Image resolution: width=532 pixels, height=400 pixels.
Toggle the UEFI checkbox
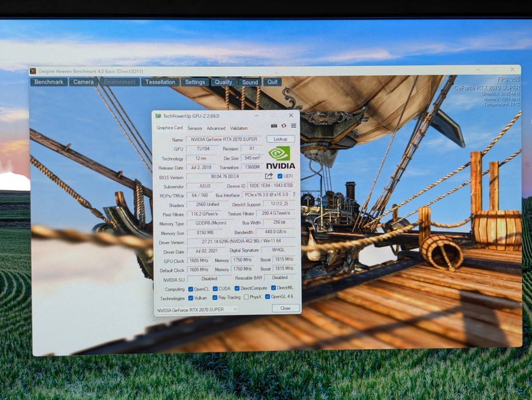pyautogui.click(x=280, y=176)
